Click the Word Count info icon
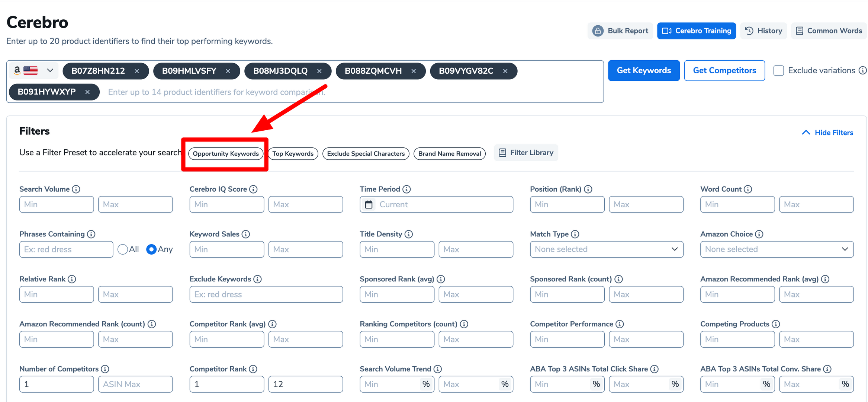This screenshot has height=402, width=868. coord(748,189)
